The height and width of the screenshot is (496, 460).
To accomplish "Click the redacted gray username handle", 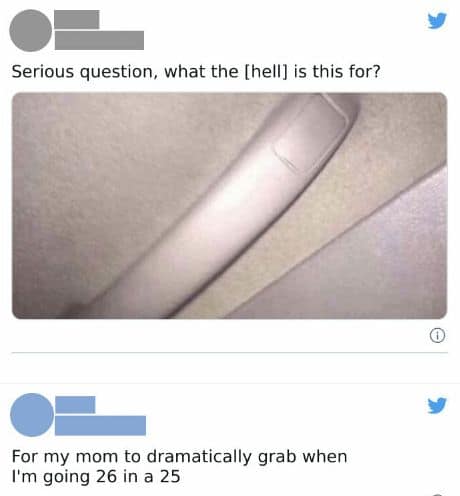I will (x=99, y=40).
